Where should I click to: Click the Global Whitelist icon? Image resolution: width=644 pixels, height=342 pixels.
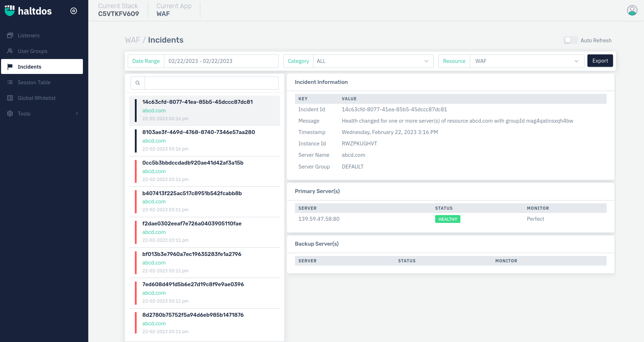point(10,98)
